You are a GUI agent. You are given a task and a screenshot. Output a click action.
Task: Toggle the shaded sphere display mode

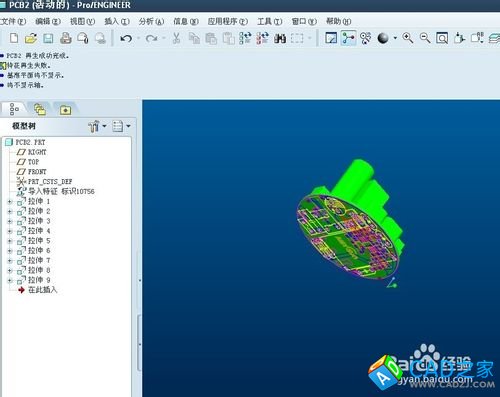383,38
